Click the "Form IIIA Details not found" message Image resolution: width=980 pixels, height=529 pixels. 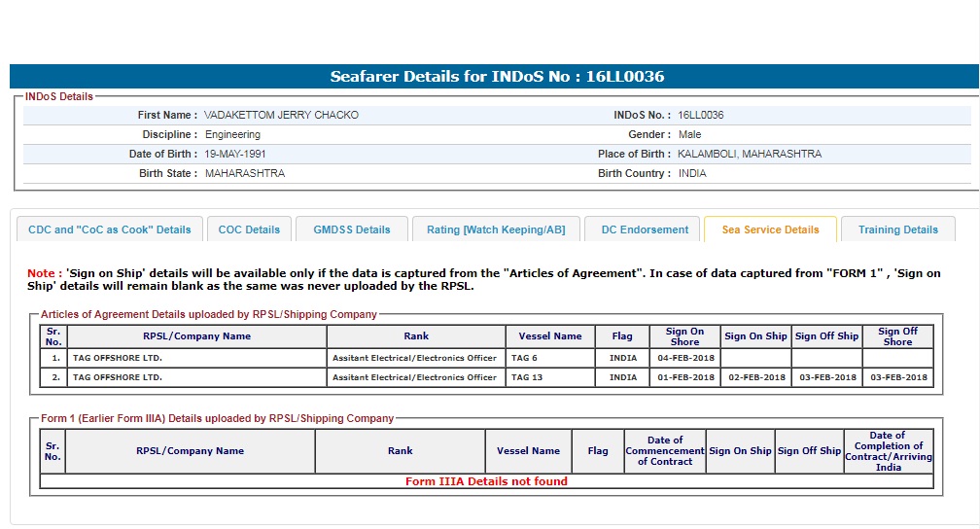point(486,481)
